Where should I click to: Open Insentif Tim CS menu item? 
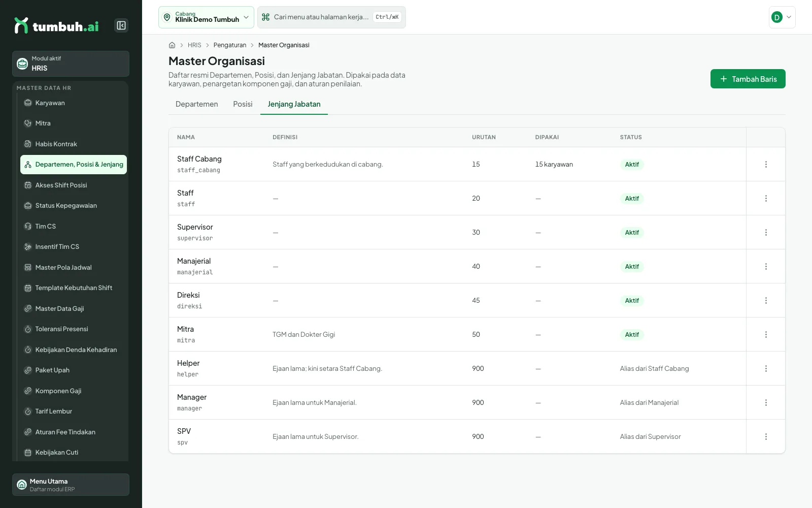(x=74, y=247)
